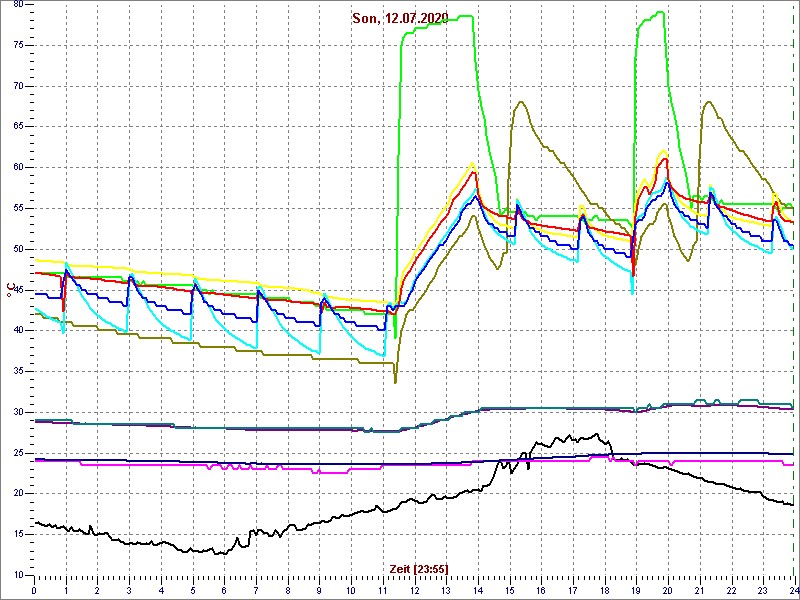
Task: Click hour 18 on the time axis
Action: pyautogui.click(x=604, y=590)
